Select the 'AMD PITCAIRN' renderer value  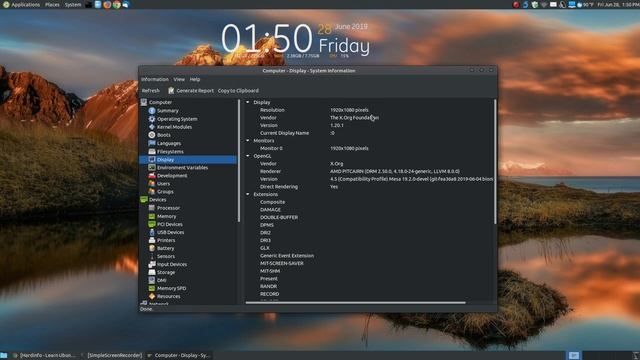pos(395,171)
